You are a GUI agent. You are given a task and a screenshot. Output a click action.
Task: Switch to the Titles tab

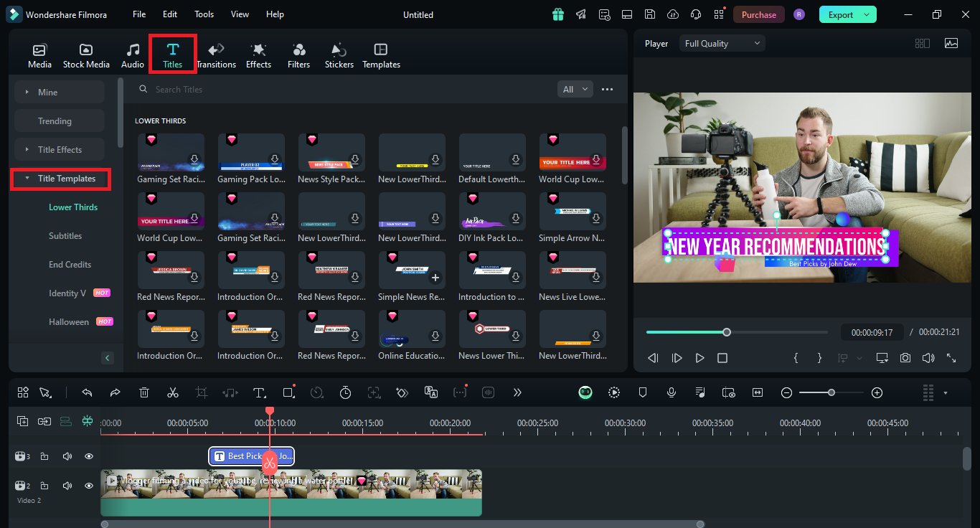coord(172,55)
